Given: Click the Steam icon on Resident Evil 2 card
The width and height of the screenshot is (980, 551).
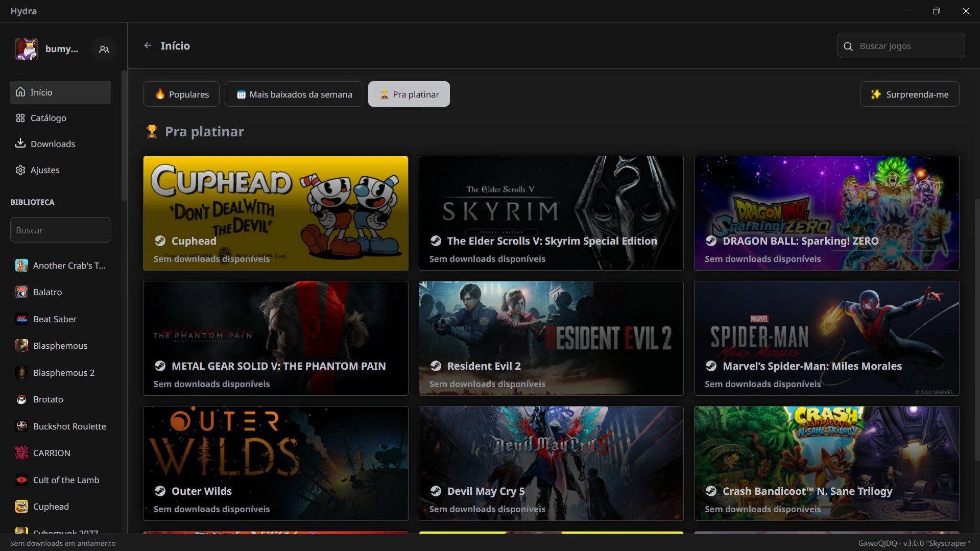Looking at the screenshot, I should click(436, 366).
